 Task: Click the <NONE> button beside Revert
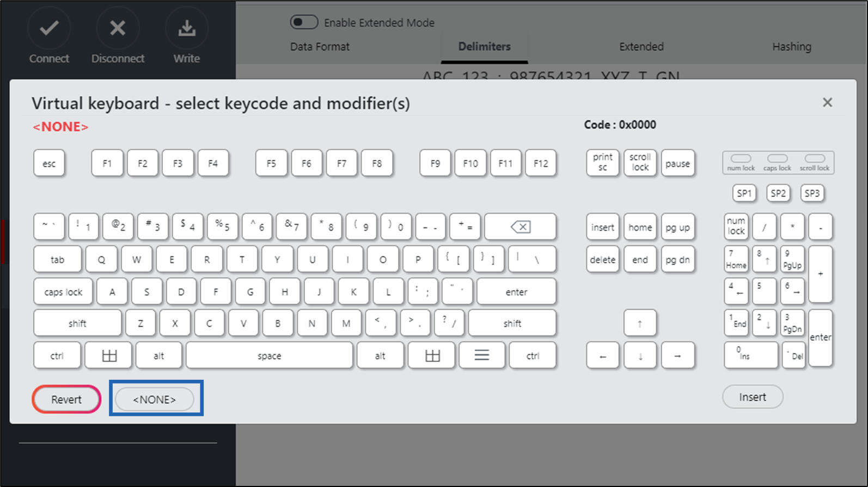pyautogui.click(x=155, y=399)
